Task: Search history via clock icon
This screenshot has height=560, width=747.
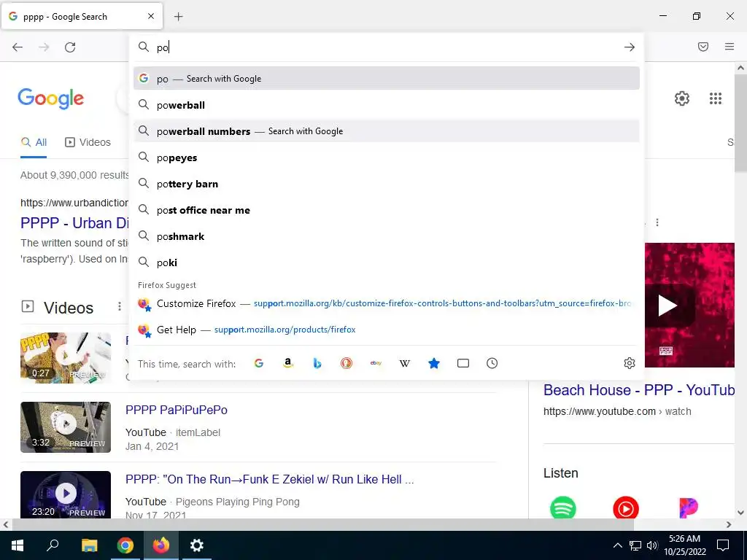Action: 492,363
